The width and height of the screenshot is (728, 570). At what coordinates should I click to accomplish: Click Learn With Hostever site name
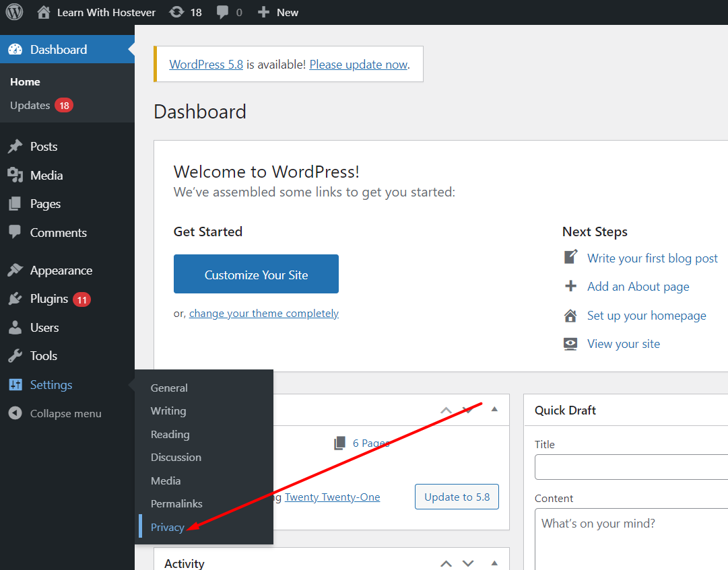[x=106, y=13]
